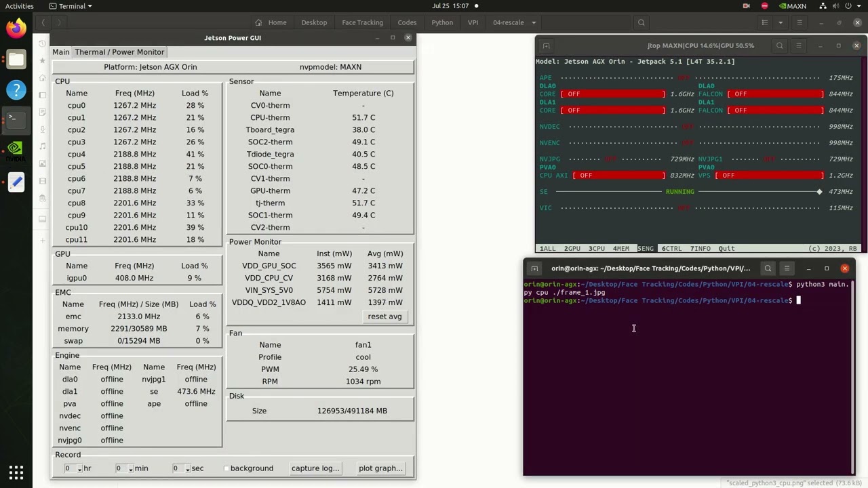Click the GPU-therm sensor row
Viewport: 868px width, 488px height.
point(319,191)
